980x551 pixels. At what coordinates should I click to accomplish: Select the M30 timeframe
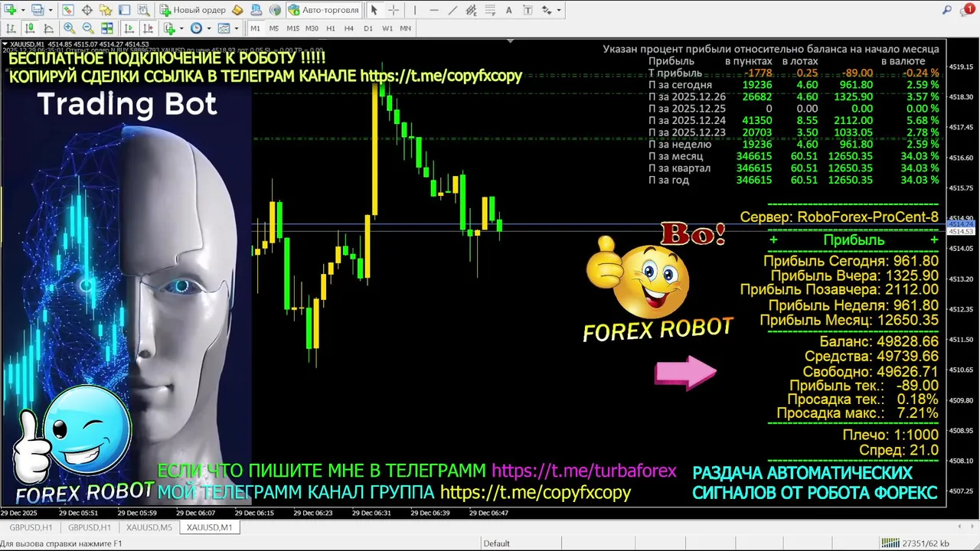point(312,28)
